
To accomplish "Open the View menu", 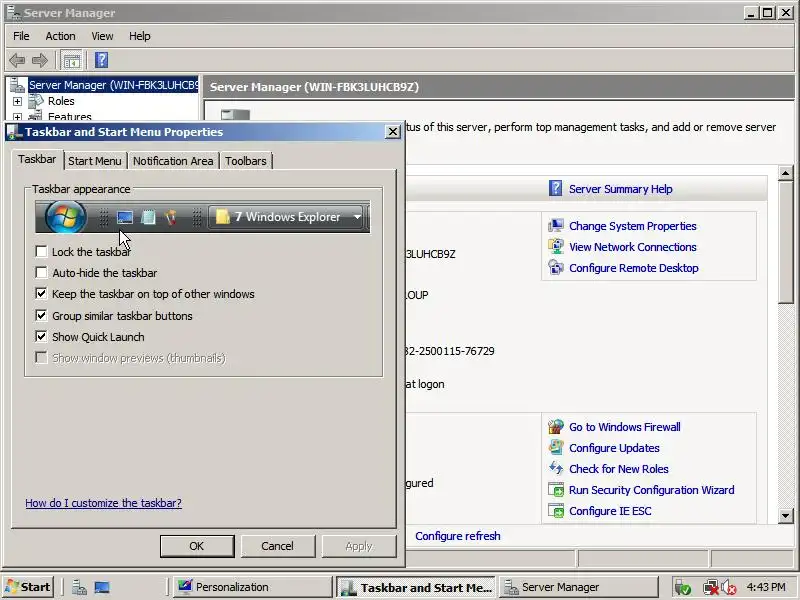I will click(102, 36).
